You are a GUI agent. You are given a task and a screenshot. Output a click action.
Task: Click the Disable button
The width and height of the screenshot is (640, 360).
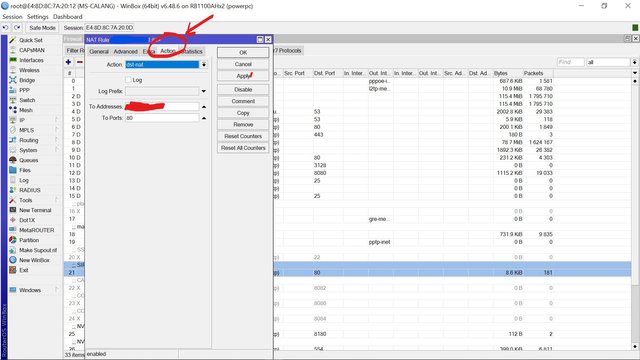click(243, 89)
